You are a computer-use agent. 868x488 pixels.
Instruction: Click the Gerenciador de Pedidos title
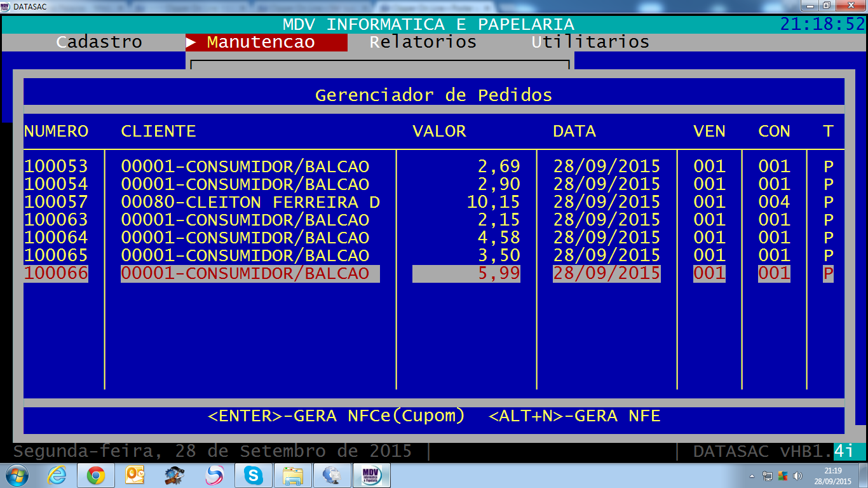[434, 95]
